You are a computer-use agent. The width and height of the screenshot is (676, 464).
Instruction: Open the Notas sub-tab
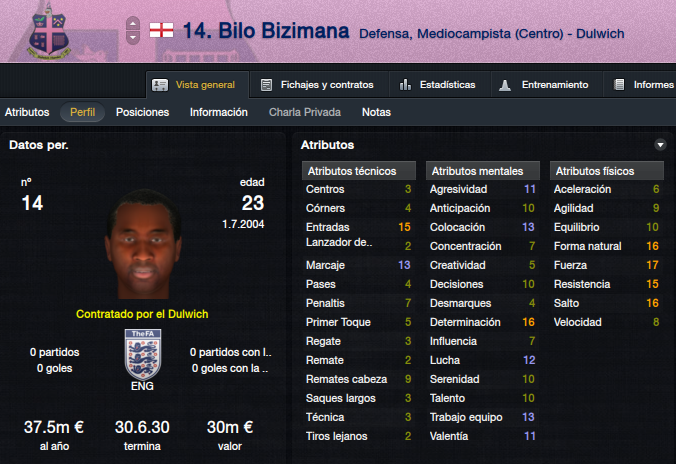pos(376,112)
